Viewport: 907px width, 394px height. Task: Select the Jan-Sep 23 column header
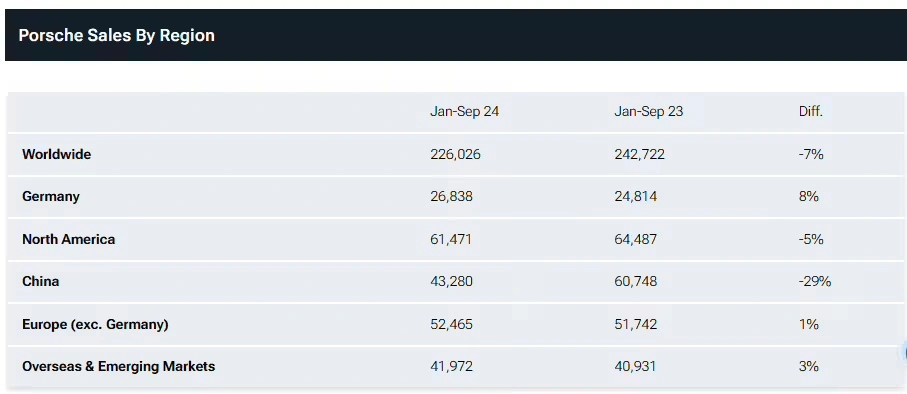pos(648,111)
